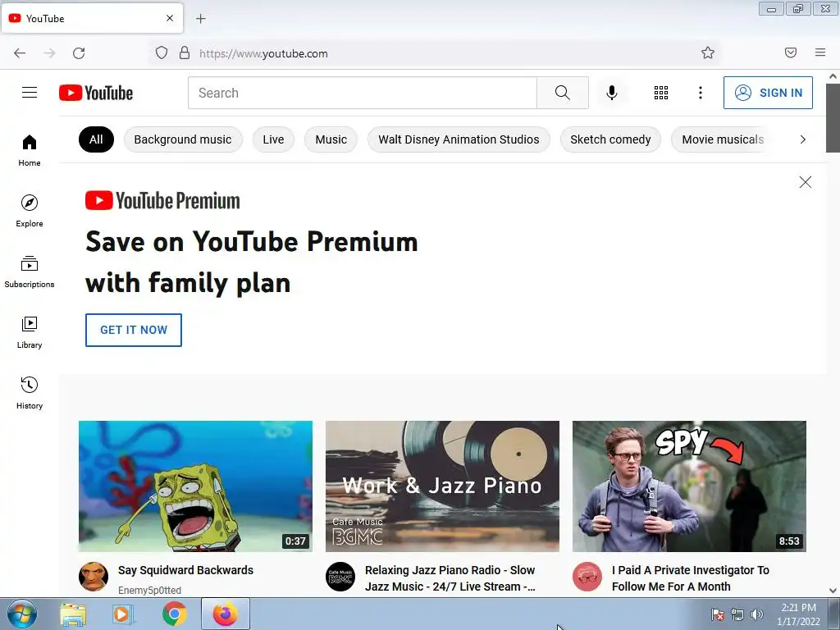The image size is (840, 630).
Task: Open Enemy5p0tted channel avatar
Action: tap(94, 577)
